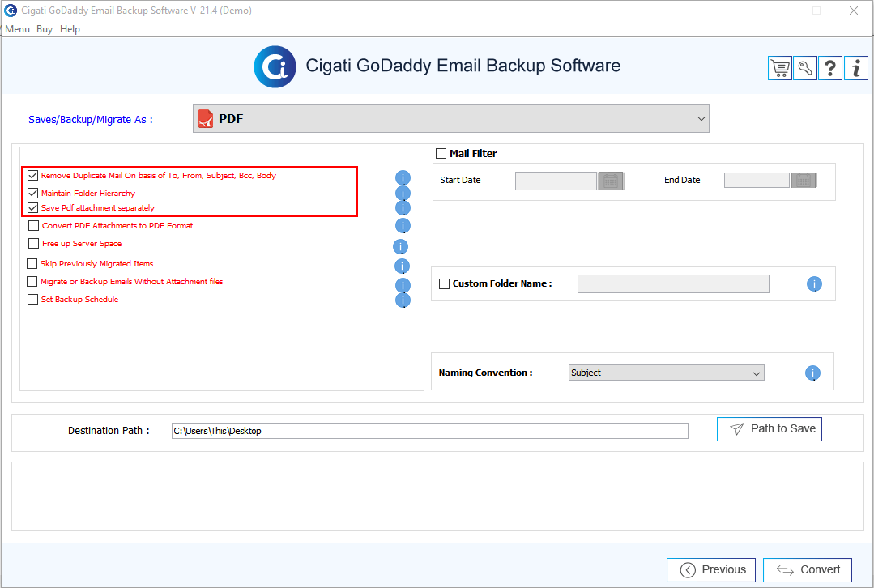Enable Free up Server Space
874x588 pixels.
33,244
